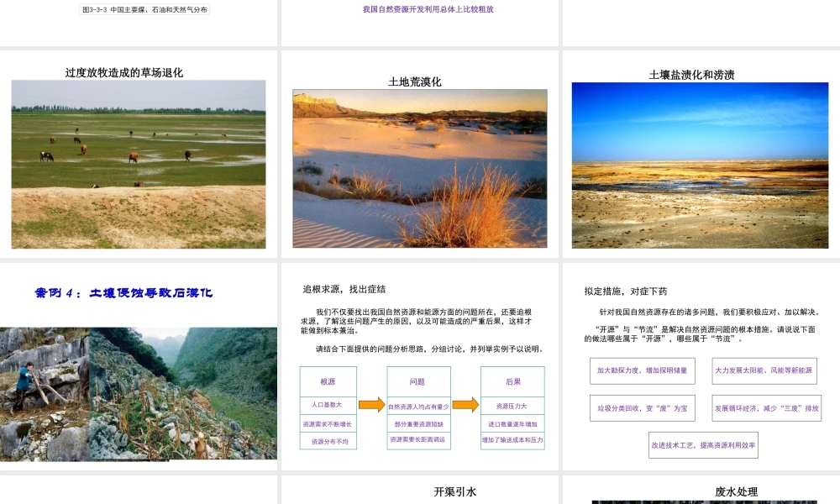Click the 废水处理 slide title
840x504 pixels.
[736, 491]
